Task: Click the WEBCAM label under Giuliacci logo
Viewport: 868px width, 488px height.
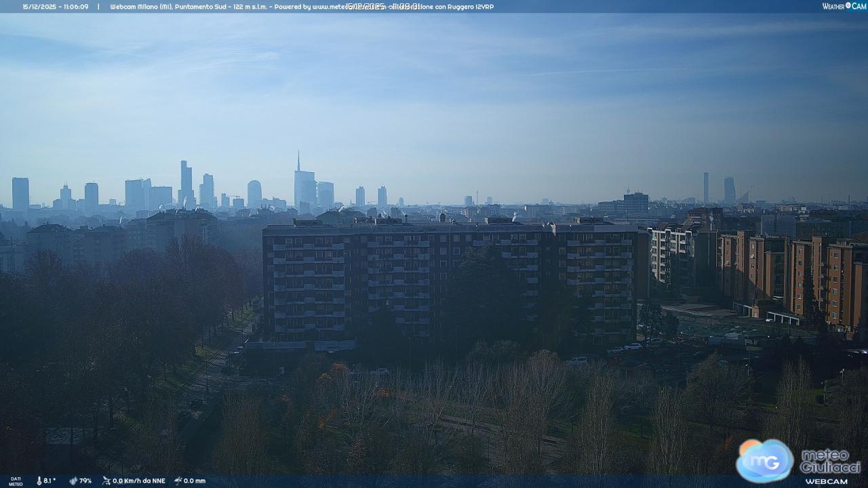Action: [826, 481]
